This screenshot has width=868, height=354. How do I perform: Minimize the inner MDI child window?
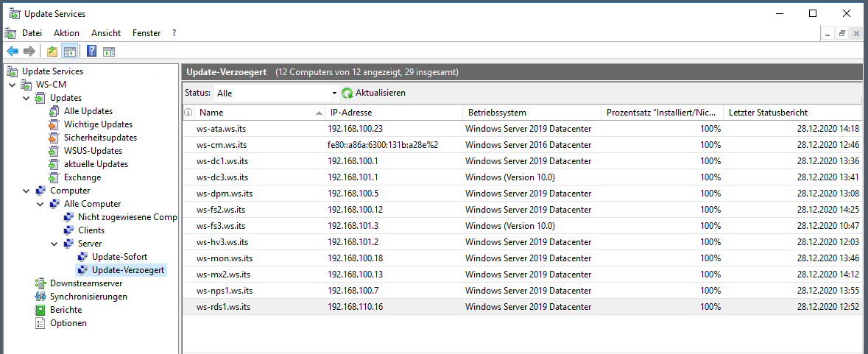(x=828, y=34)
